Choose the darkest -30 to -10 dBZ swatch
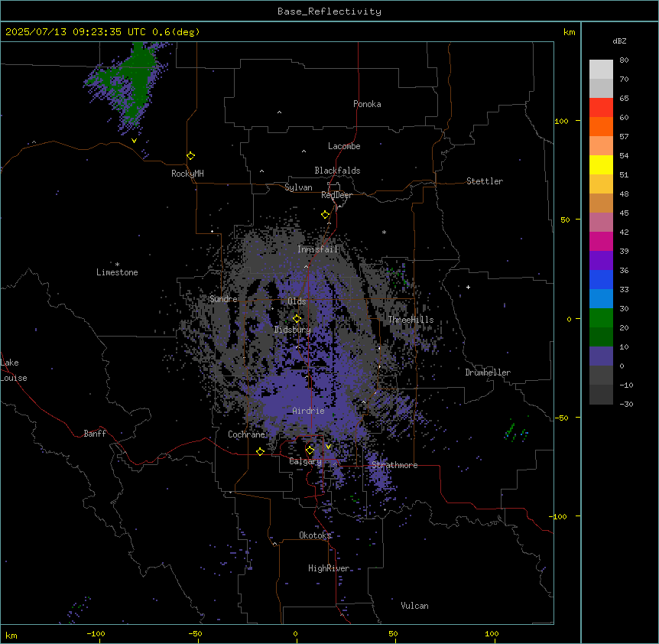659x644 pixels. 601,395
